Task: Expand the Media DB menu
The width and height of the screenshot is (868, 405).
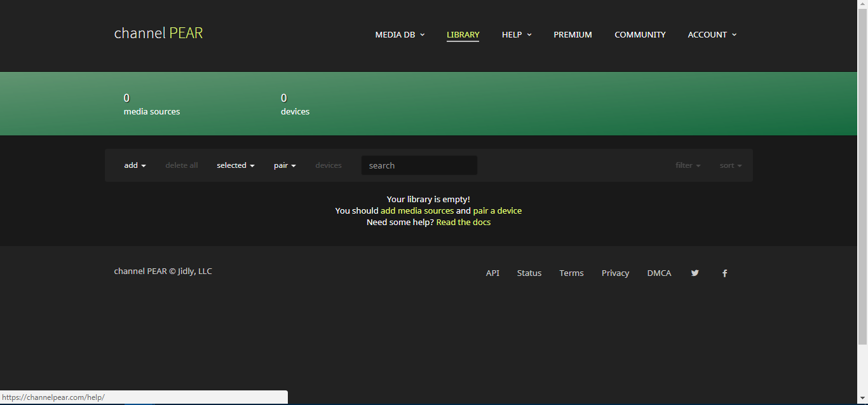Action: click(x=400, y=35)
